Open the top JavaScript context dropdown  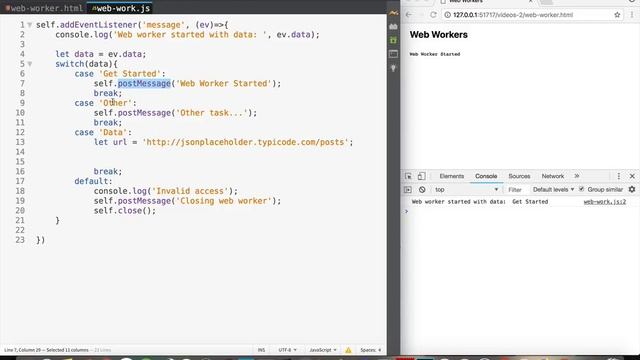pyautogui.click(x=466, y=190)
